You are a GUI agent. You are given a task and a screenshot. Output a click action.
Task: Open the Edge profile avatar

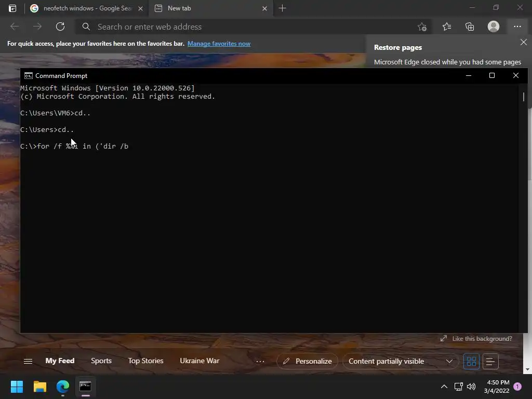pos(494,26)
